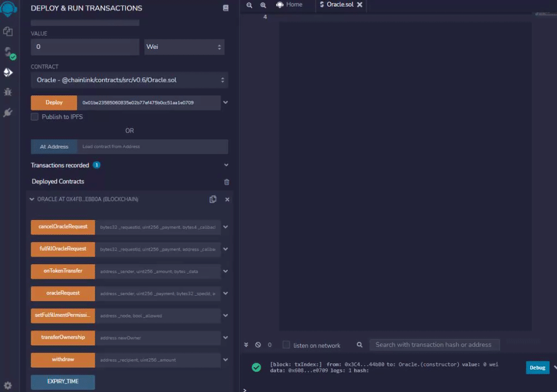Expand onTokenTransfer parameters

(x=226, y=271)
